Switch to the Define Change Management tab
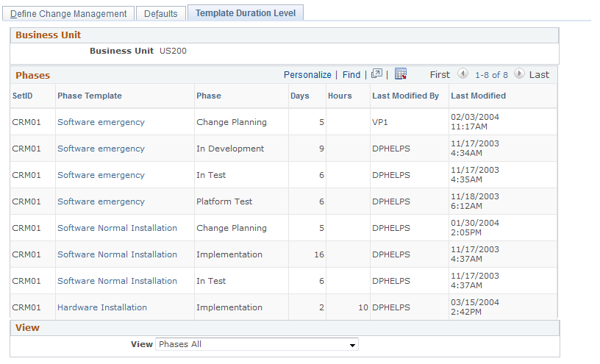The width and height of the screenshot is (600, 364). [x=68, y=14]
